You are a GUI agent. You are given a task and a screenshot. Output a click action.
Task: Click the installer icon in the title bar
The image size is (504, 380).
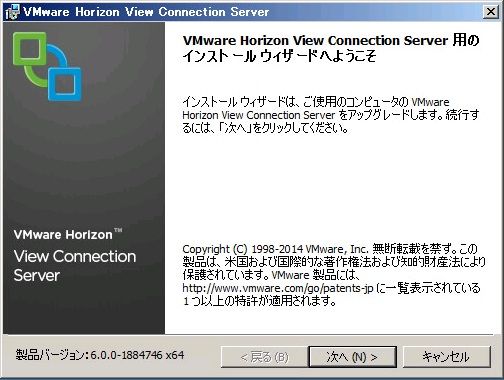(x=12, y=12)
